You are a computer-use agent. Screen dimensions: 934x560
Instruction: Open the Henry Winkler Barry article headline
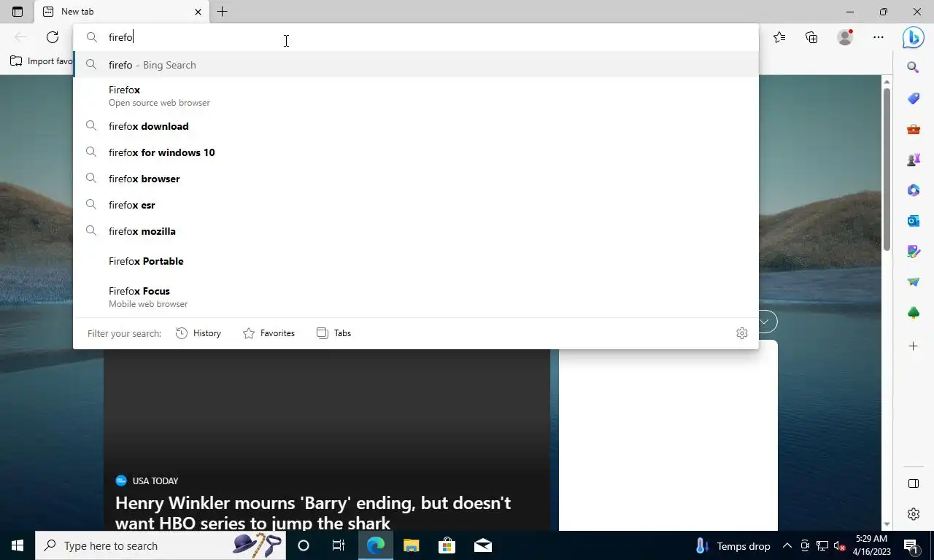313,513
